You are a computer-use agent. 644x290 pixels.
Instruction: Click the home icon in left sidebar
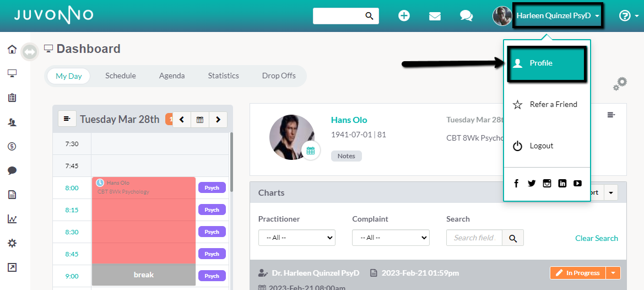tap(12, 50)
